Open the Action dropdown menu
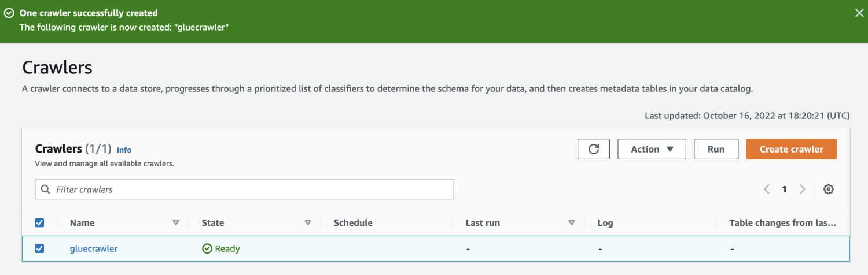Viewport: 868px width, 275px height. [652, 149]
